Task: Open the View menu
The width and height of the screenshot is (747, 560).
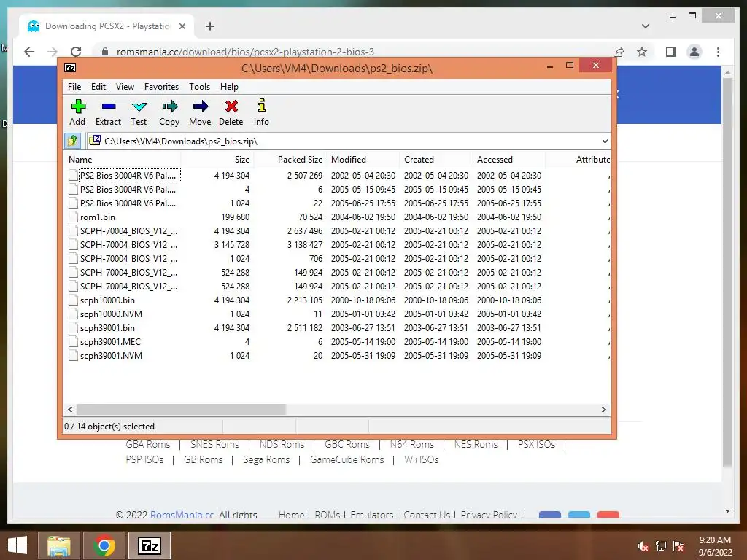Action: (x=125, y=87)
